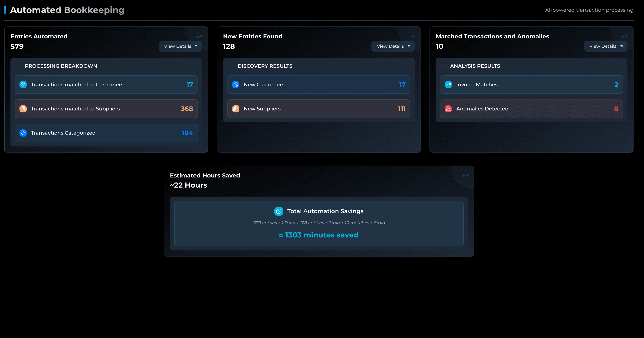Click the ANALYSIS RESULTS section heading
The height and width of the screenshot is (338, 644).
[x=475, y=66]
